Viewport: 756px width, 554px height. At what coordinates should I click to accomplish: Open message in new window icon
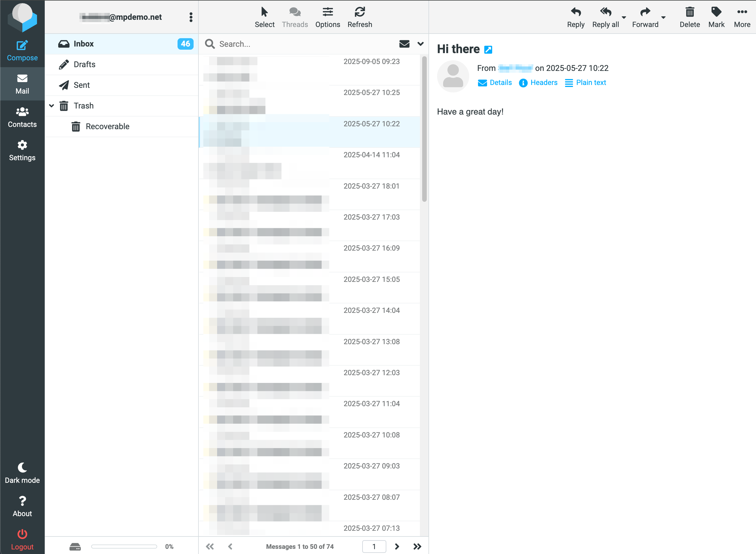pos(488,50)
